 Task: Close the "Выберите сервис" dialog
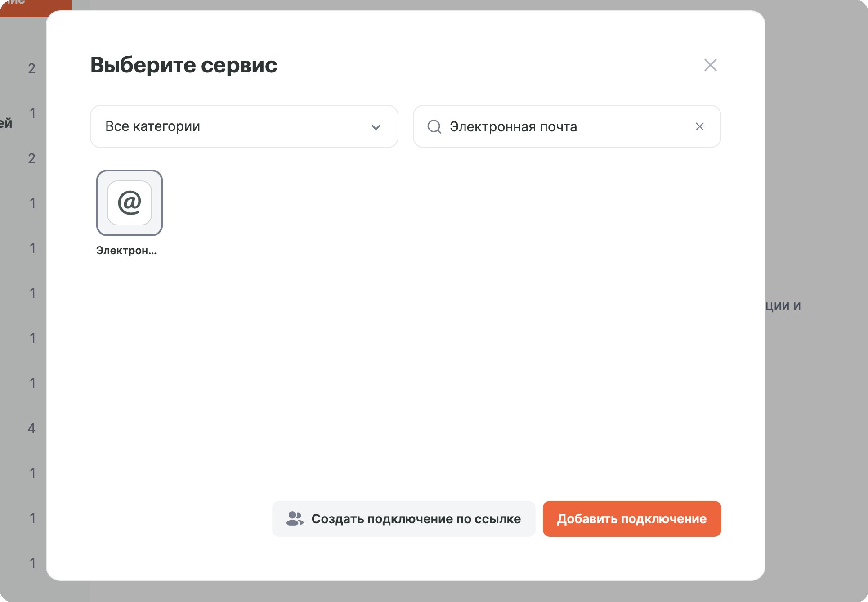coord(710,65)
